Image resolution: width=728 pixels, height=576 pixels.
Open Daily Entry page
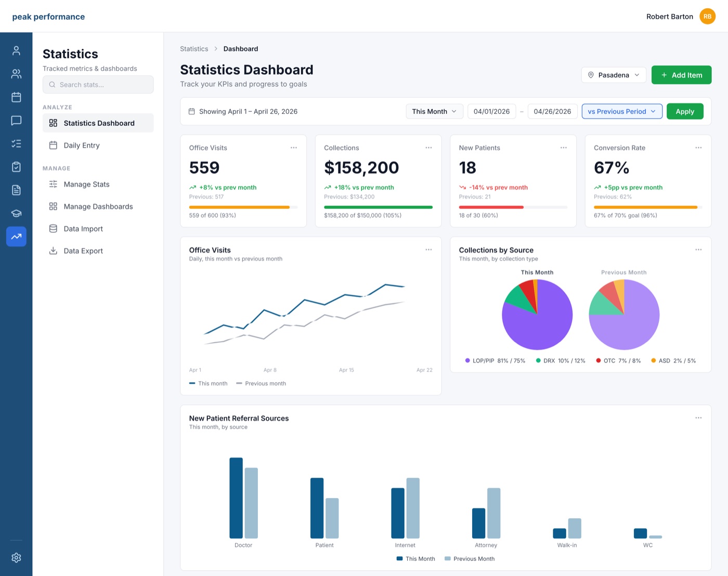point(98,146)
